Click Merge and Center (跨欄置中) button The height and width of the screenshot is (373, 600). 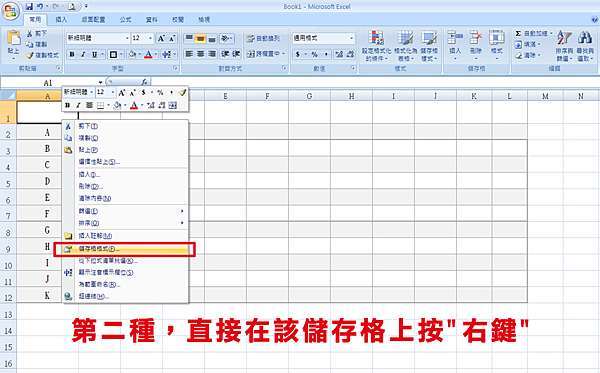pyautogui.click(x=263, y=54)
